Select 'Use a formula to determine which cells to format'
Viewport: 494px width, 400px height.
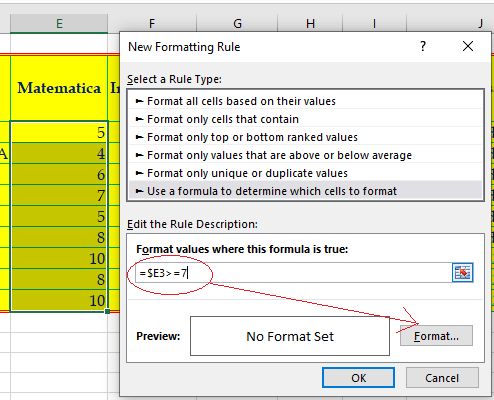pos(305,191)
